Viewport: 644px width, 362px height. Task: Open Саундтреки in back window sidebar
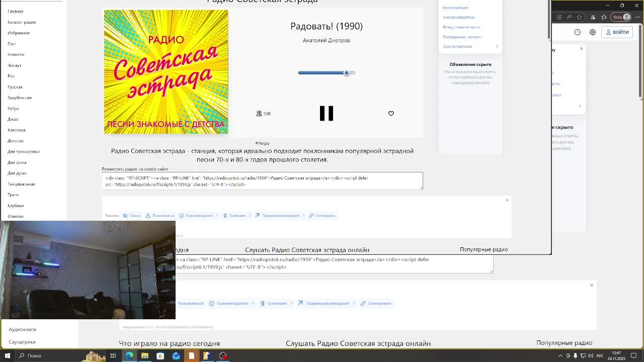tap(22, 342)
